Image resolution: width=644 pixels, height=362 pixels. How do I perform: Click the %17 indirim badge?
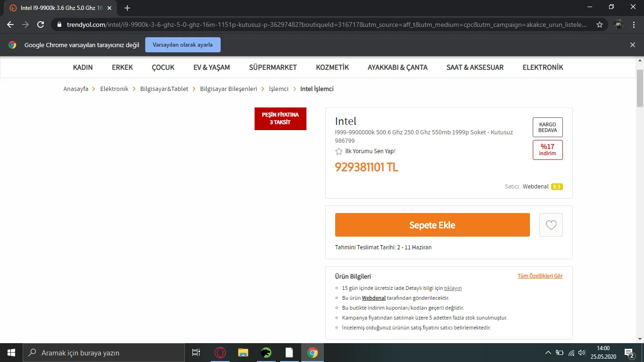coord(547,149)
